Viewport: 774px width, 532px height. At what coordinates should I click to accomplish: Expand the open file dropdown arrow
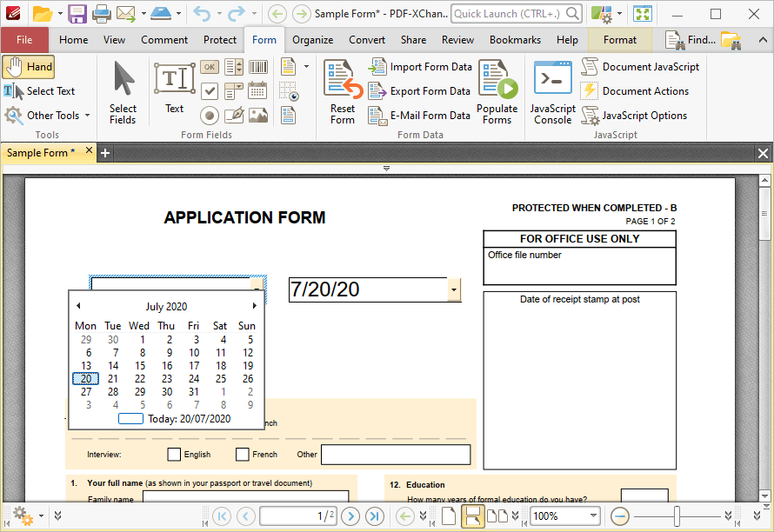(x=60, y=14)
